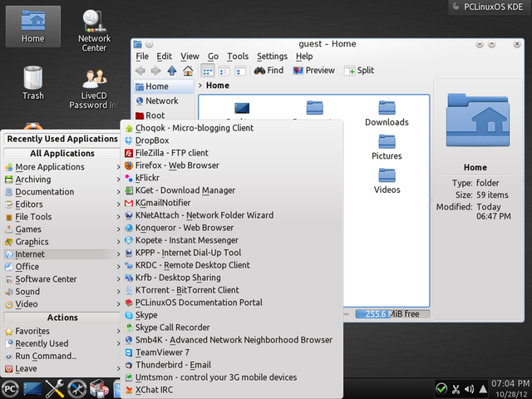Switch to details view mode
Screen dimensions: 532x399
click(x=224, y=71)
